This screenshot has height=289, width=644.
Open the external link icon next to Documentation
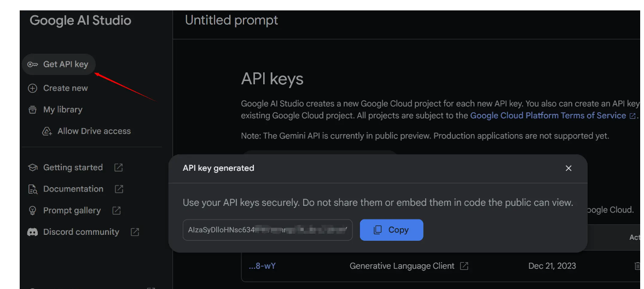pyautogui.click(x=119, y=189)
